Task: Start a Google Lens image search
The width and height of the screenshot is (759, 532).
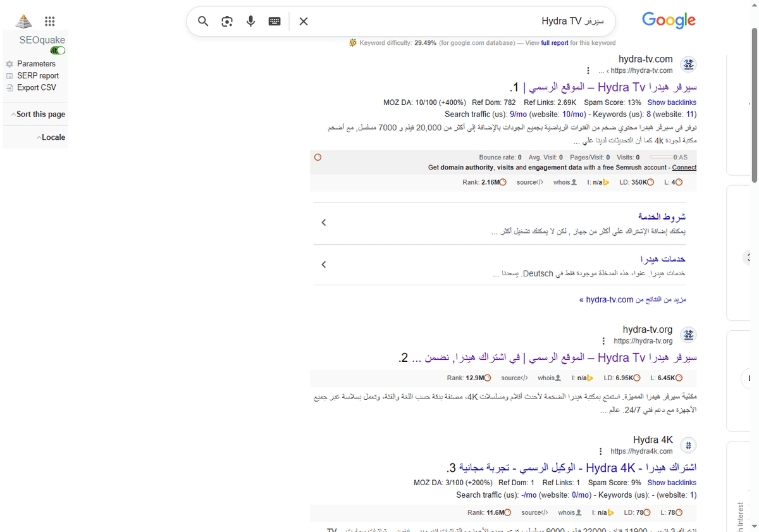Action: click(x=226, y=21)
